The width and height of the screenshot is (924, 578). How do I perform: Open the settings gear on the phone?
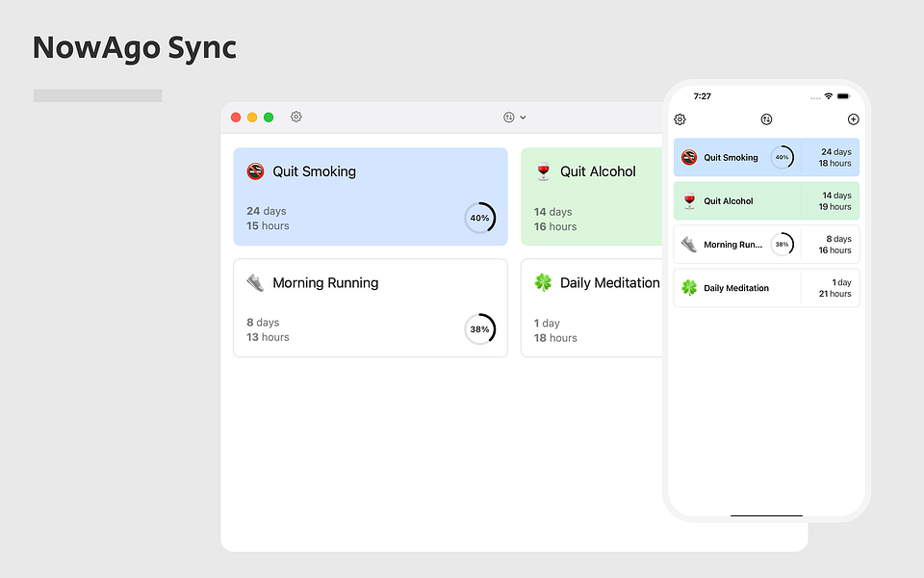point(680,119)
